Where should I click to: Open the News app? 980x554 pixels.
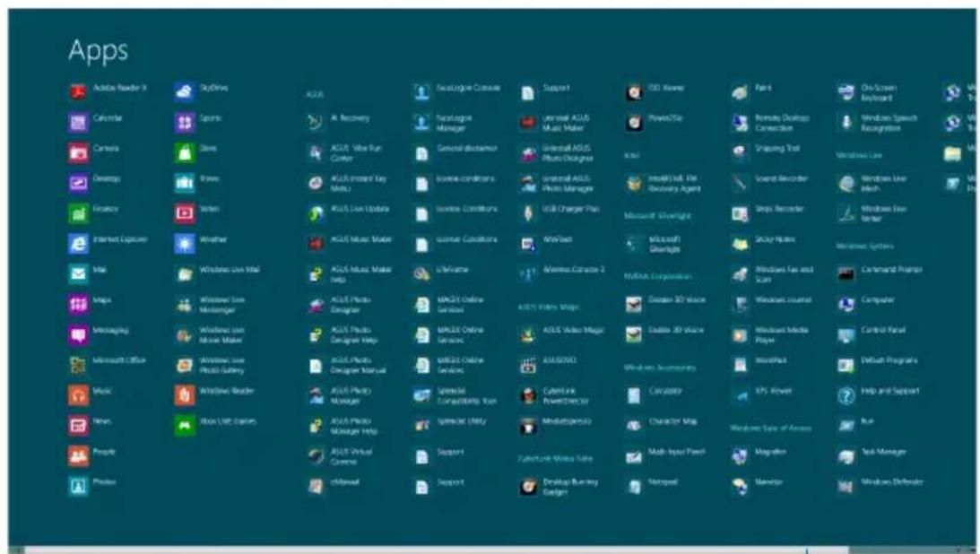pyautogui.click(x=90, y=425)
